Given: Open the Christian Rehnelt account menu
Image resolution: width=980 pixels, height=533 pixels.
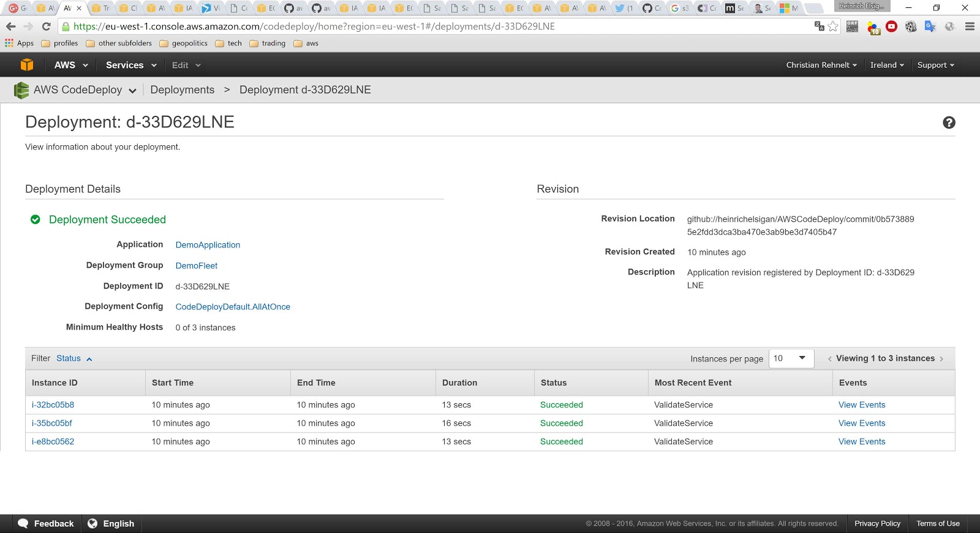Looking at the screenshot, I should point(821,65).
